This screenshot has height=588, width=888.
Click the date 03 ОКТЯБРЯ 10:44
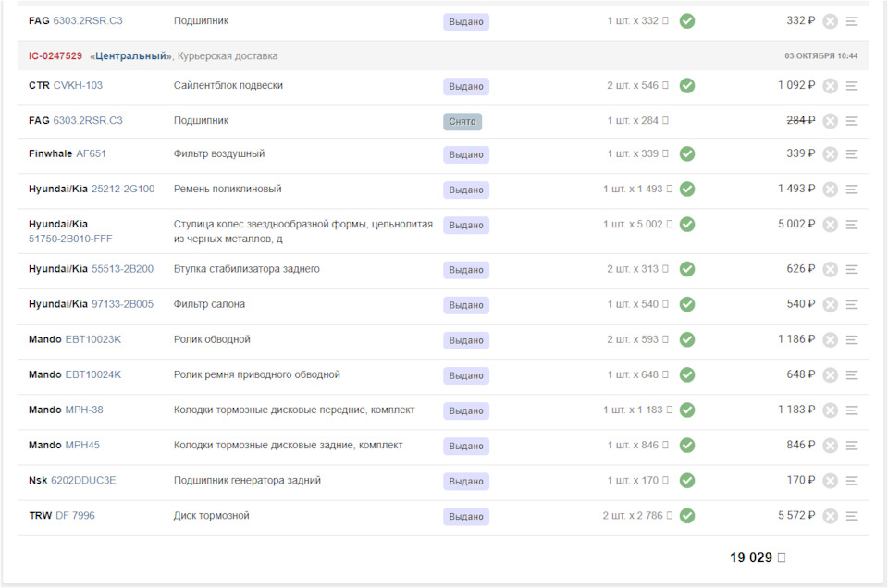[x=820, y=56]
